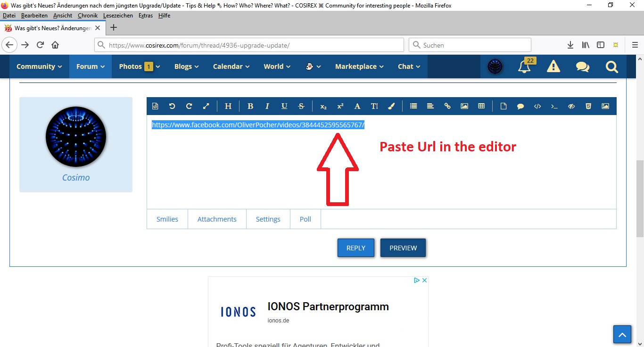
Task: Expand the Community dropdown menu
Action: pyautogui.click(x=39, y=66)
